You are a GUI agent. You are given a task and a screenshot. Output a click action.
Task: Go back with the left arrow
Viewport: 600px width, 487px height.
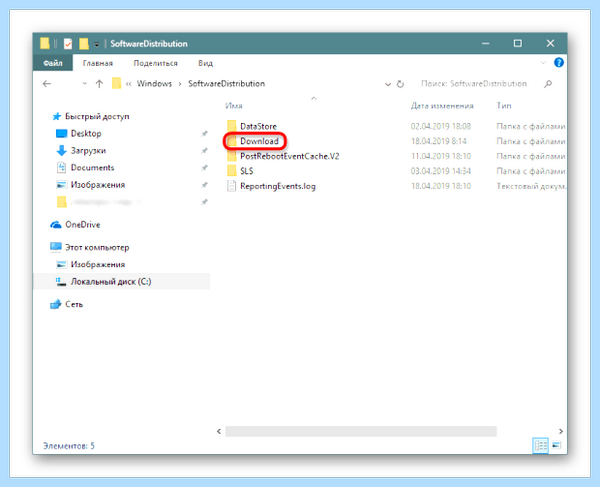47,84
